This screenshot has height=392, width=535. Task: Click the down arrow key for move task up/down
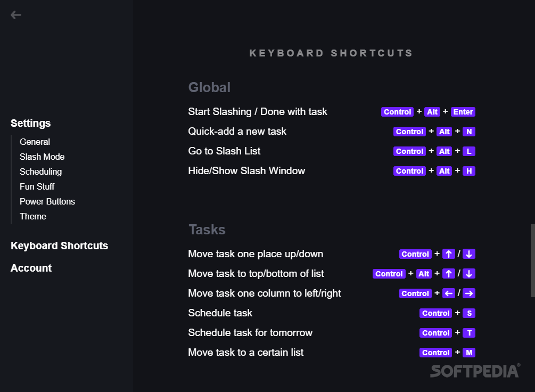469,254
